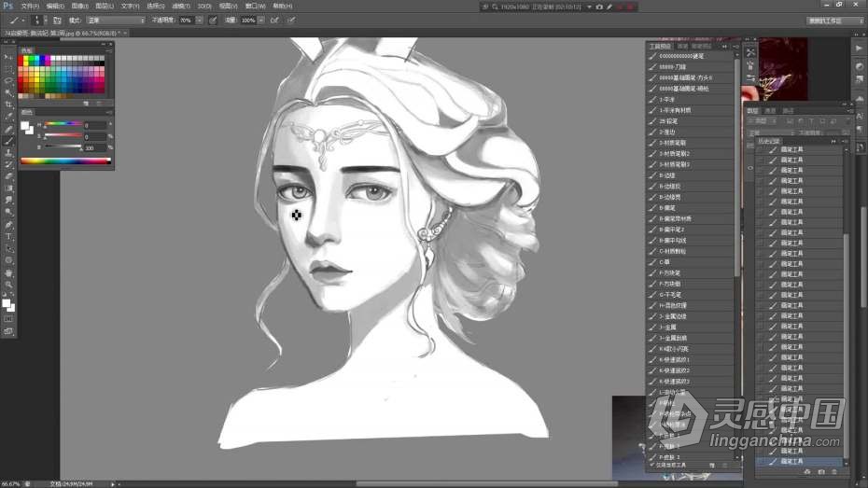Toggle pressure for size button

[291, 20]
